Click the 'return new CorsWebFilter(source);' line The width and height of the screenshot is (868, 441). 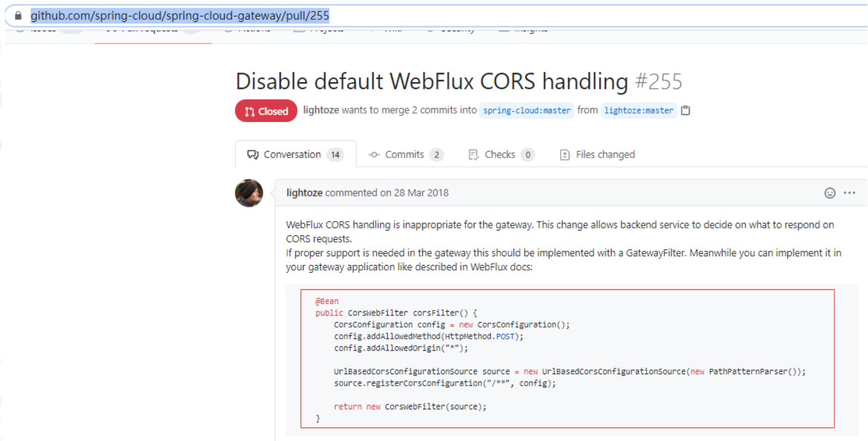coord(410,407)
